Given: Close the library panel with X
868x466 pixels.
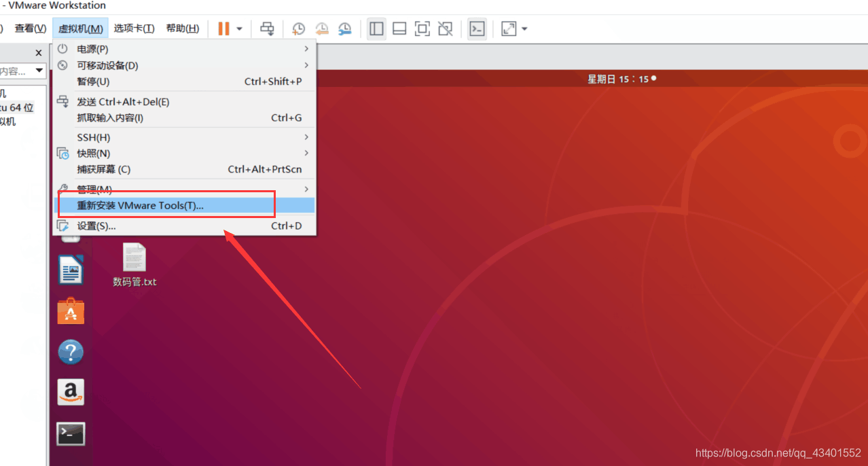Looking at the screenshot, I should 39,52.
